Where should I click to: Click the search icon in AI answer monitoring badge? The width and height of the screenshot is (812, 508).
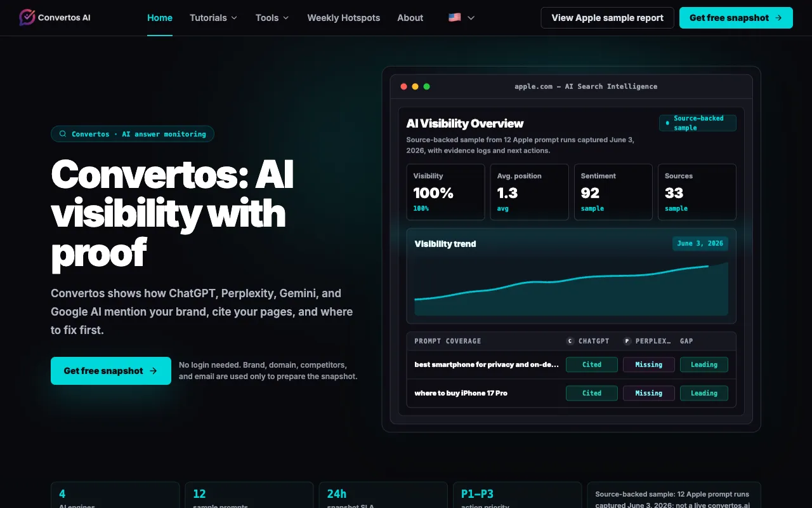pyautogui.click(x=63, y=134)
